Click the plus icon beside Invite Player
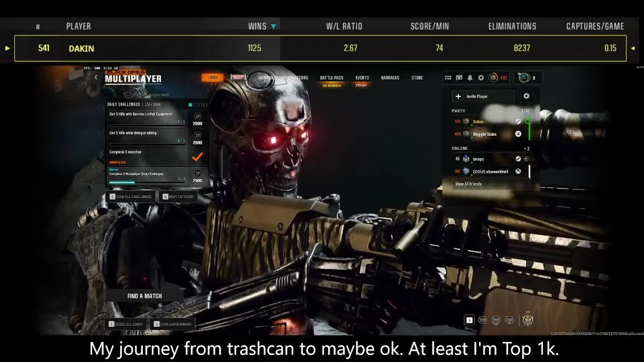Viewport: 644px width, 362px height. tap(458, 97)
